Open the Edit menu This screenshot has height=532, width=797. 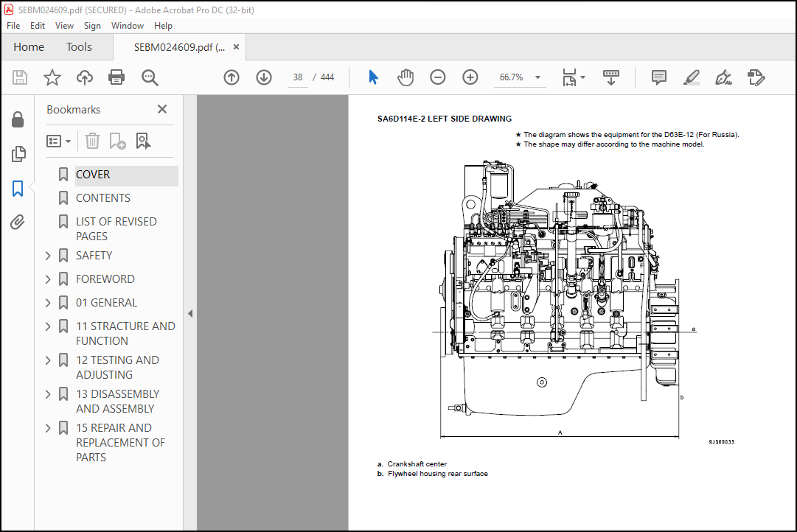37,25
